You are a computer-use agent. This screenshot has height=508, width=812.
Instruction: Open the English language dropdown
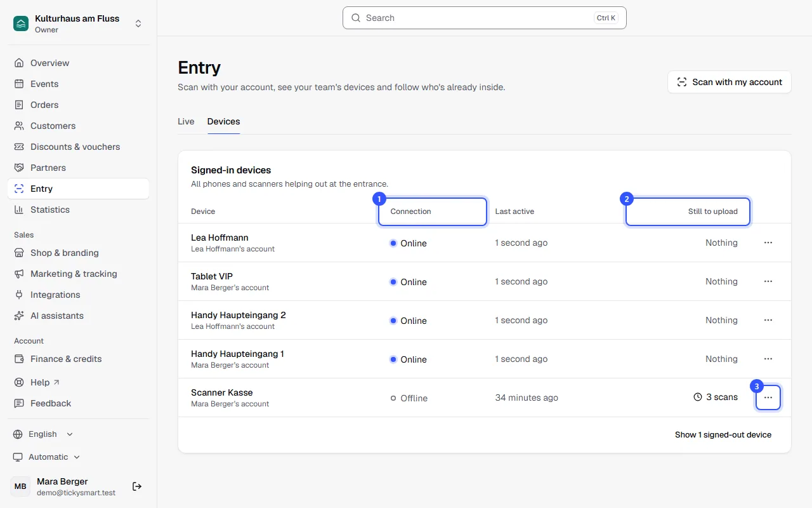point(43,434)
